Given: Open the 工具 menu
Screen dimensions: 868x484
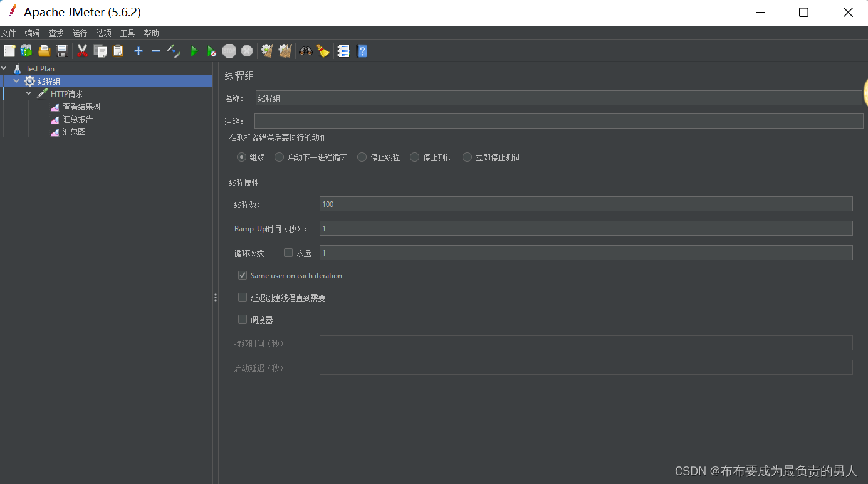Looking at the screenshot, I should [127, 33].
